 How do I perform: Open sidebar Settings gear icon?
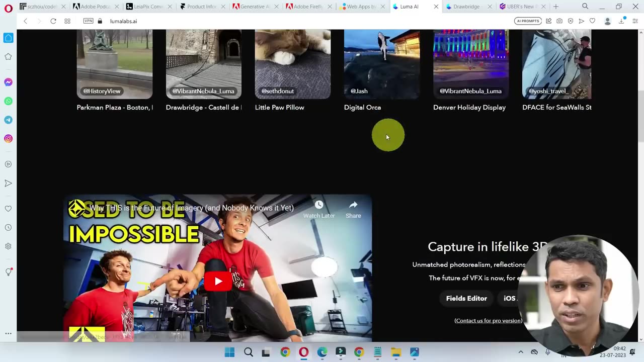[x=8, y=246]
